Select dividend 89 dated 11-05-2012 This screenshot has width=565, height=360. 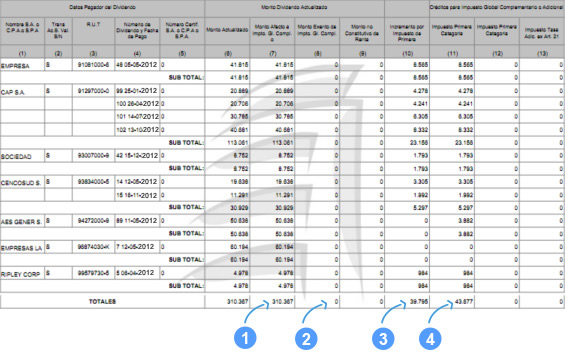pos(137,221)
